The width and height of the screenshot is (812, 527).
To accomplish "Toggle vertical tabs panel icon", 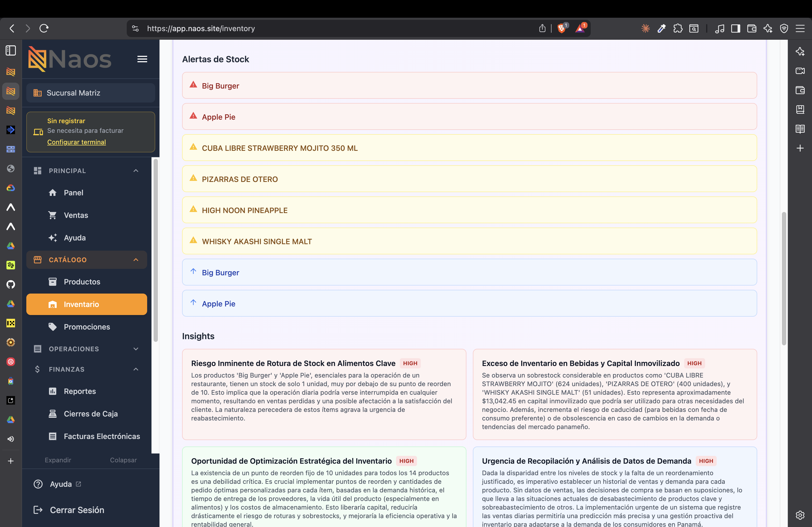I will click(10, 50).
